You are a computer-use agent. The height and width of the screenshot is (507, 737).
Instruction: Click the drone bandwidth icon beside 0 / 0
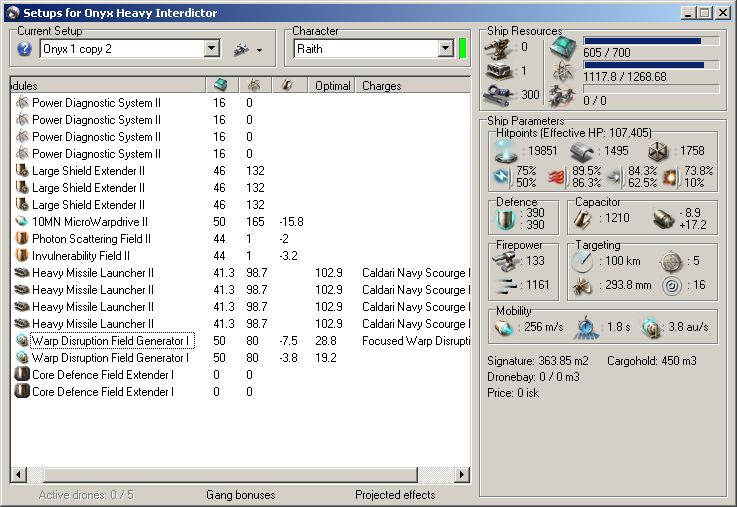pos(562,95)
